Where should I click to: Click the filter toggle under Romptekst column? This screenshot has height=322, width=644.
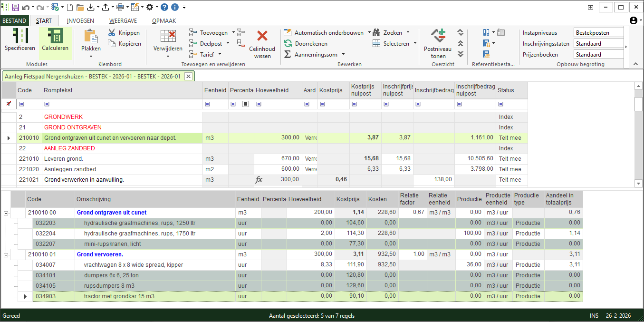[47, 104]
